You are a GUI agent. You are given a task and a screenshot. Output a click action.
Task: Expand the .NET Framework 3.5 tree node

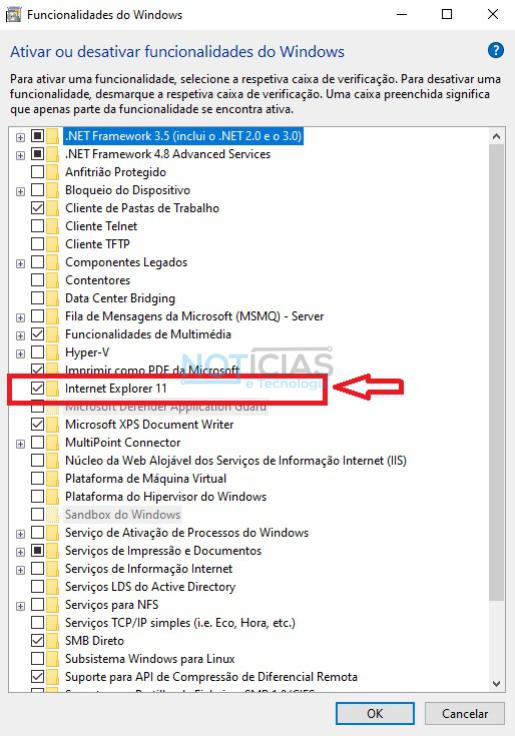pos(20,137)
